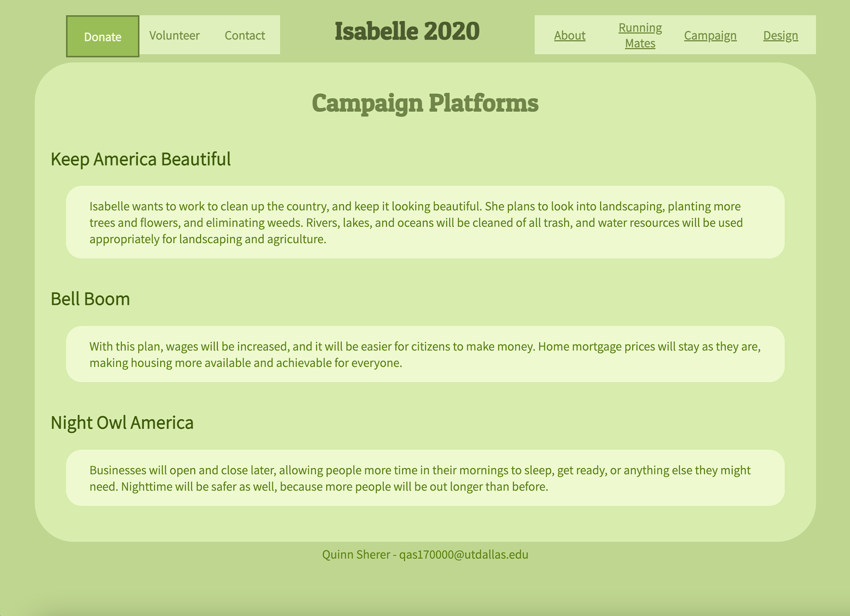Viewport: 850px width, 616px height.
Task: Open the Contact page
Action: pyautogui.click(x=245, y=35)
